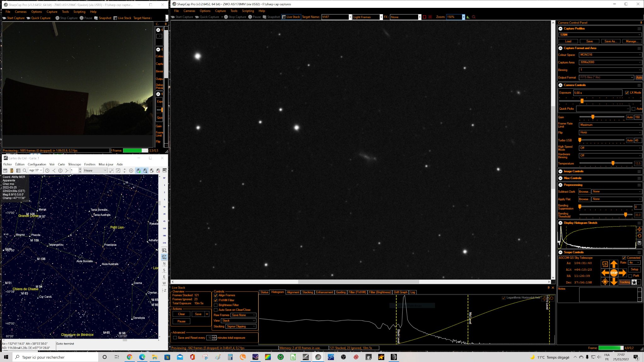Image resolution: width=644 pixels, height=362 pixels.
Task: Click the Pause button in Live Stack Actions
Action: (x=181, y=321)
